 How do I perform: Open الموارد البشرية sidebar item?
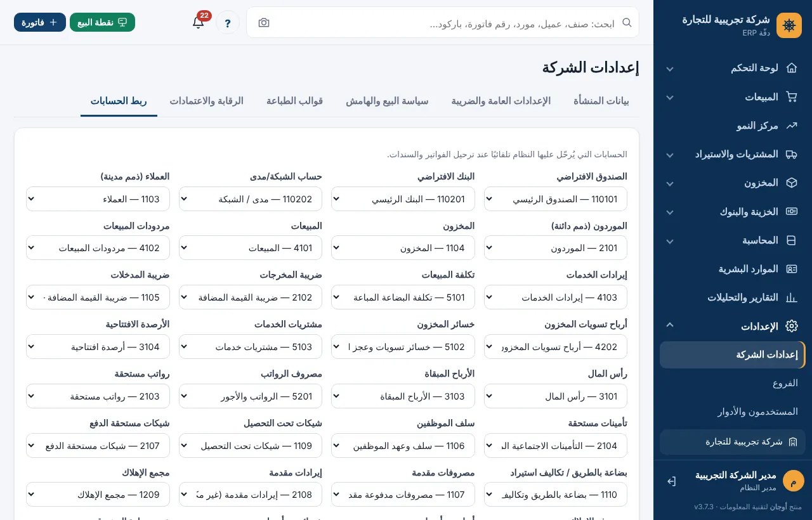(733, 269)
